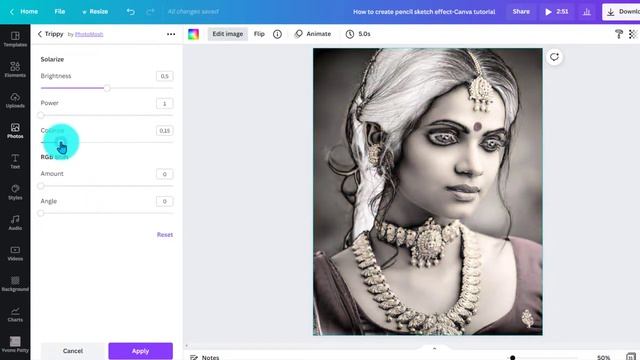The image size is (640, 360).
Task: Click the undo arrow icon
Action: click(131, 12)
